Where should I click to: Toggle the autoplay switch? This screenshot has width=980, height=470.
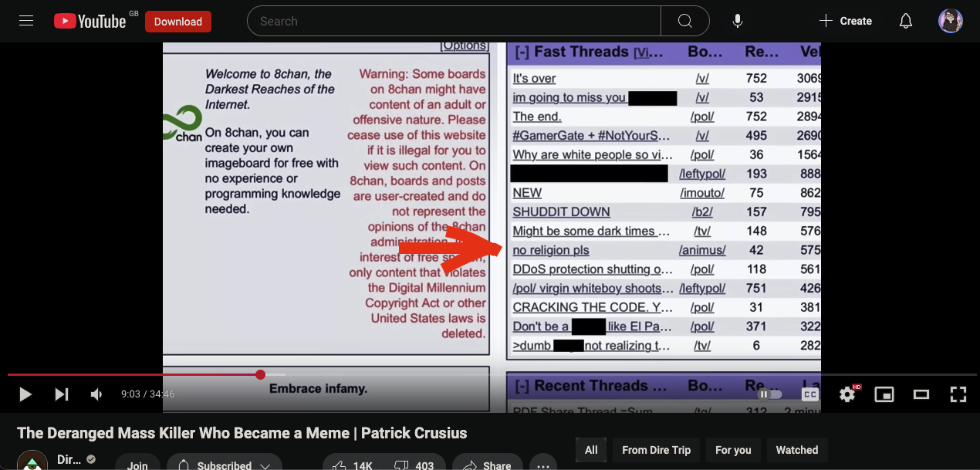tap(769, 394)
